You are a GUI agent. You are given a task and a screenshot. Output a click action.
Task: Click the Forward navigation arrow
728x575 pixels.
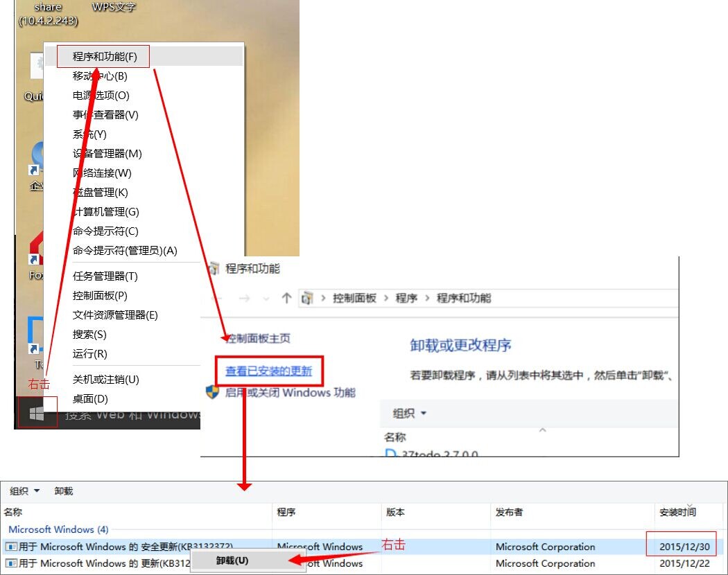click(x=244, y=298)
